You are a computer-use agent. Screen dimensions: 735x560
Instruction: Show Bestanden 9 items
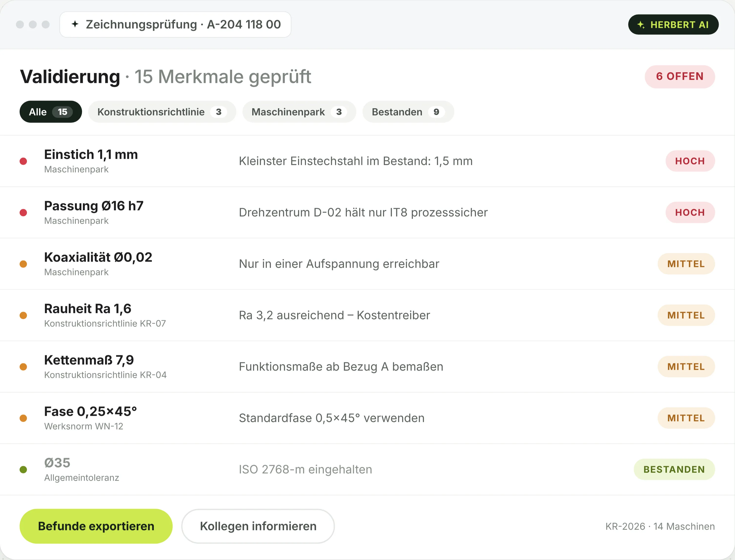[408, 112]
